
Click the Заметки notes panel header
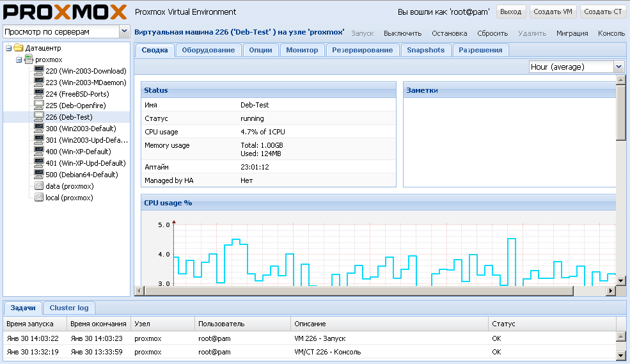point(510,90)
